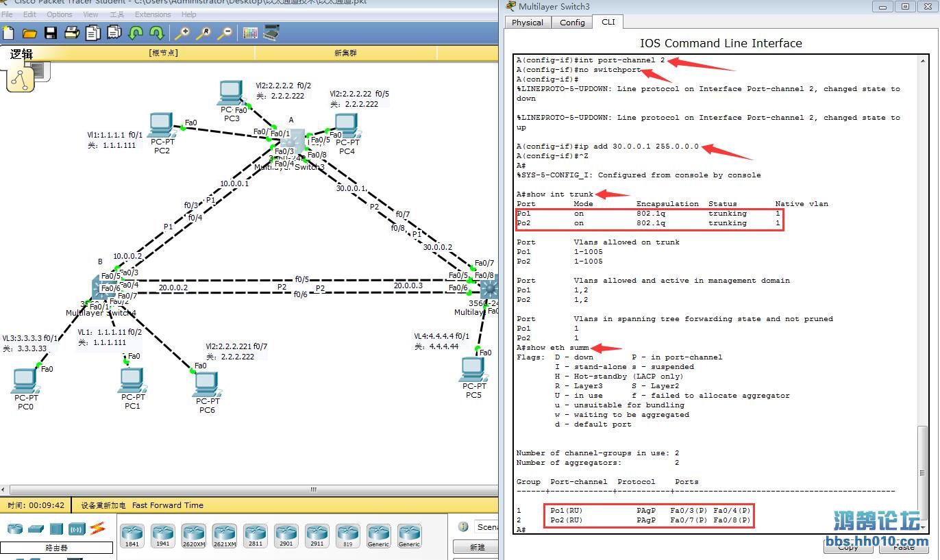
Task: Select the Switches device category icon
Action: tap(36, 529)
